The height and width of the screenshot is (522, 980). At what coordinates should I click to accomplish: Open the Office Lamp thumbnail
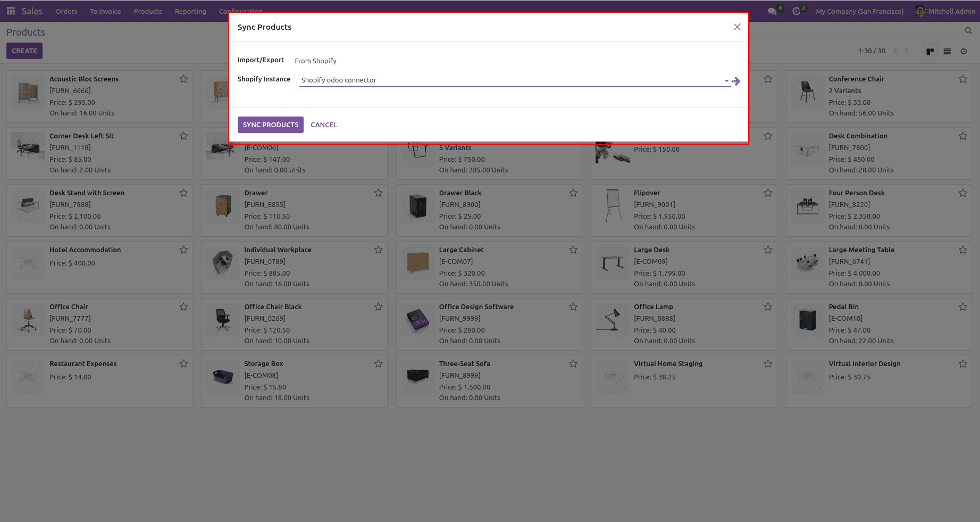point(613,319)
